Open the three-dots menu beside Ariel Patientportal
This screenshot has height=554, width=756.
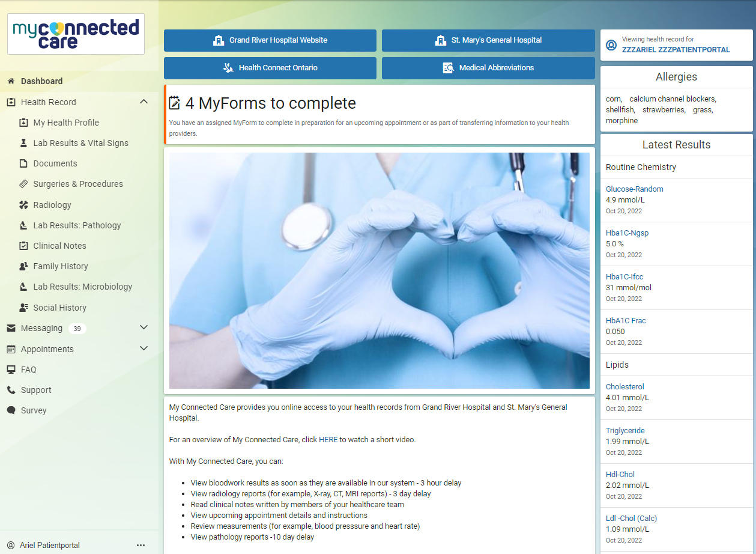tap(141, 545)
